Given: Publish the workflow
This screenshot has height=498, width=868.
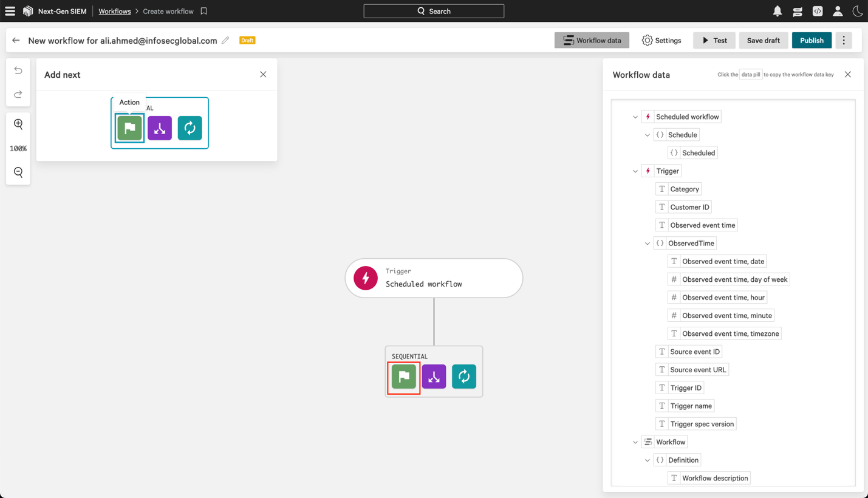Looking at the screenshot, I should coord(812,40).
